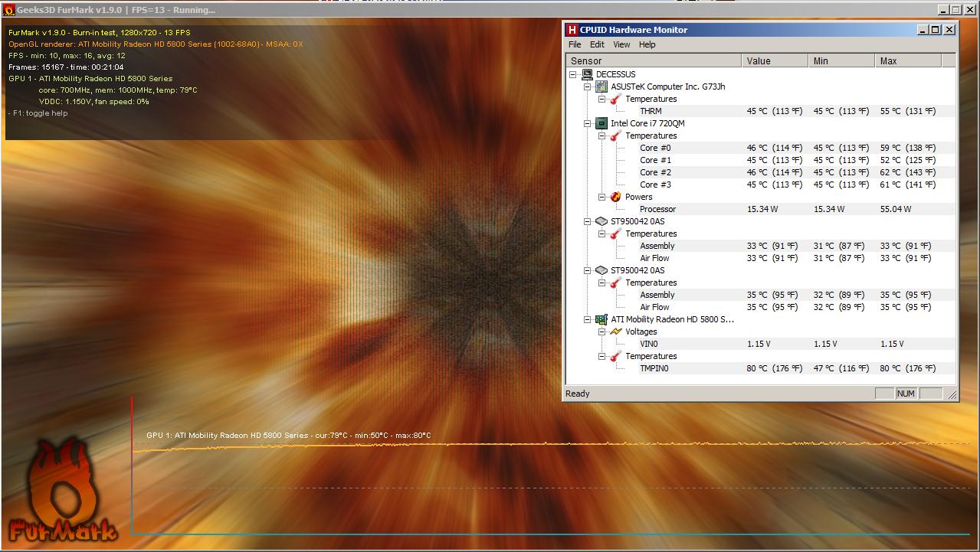This screenshot has width=980, height=552.
Task: Click the "F1: toggle help" line in FurMark
Action: [38, 113]
